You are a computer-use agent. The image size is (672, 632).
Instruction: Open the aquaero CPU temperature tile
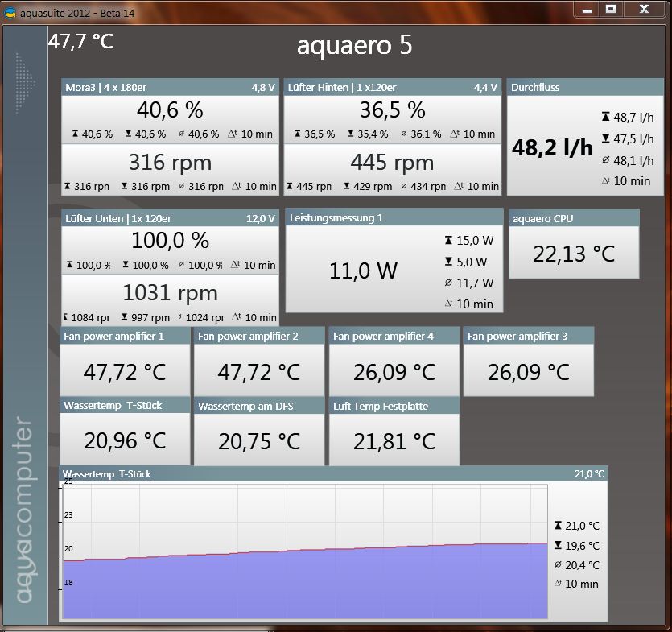point(573,254)
